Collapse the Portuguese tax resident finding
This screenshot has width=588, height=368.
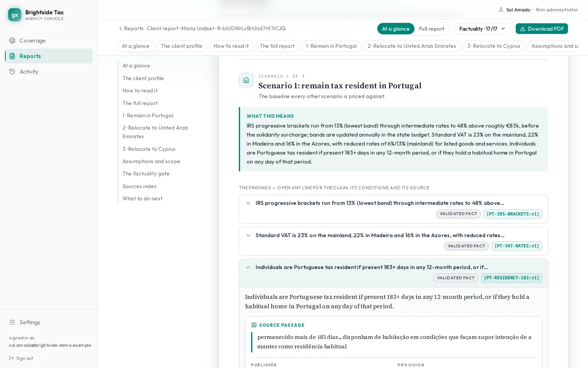click(394, 273)
